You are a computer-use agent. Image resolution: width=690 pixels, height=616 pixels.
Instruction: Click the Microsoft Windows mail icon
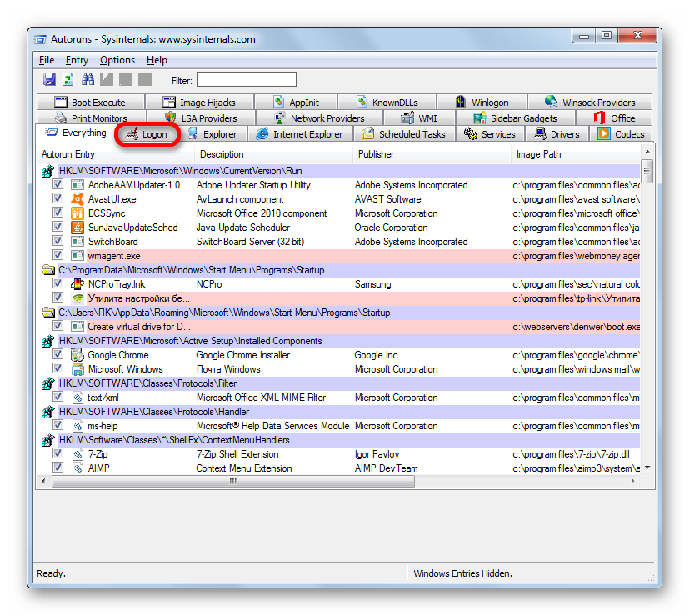[77, 369]
